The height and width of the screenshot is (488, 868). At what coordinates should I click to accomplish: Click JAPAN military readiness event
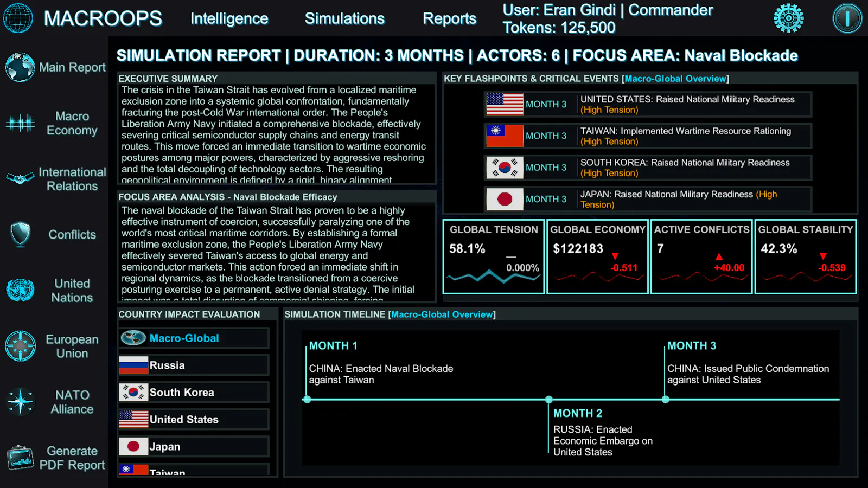679,199
